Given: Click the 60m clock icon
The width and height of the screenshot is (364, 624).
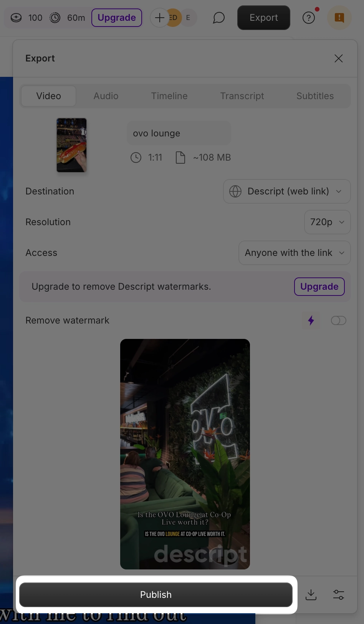Looking at the screenshot, I should point(55,18).
